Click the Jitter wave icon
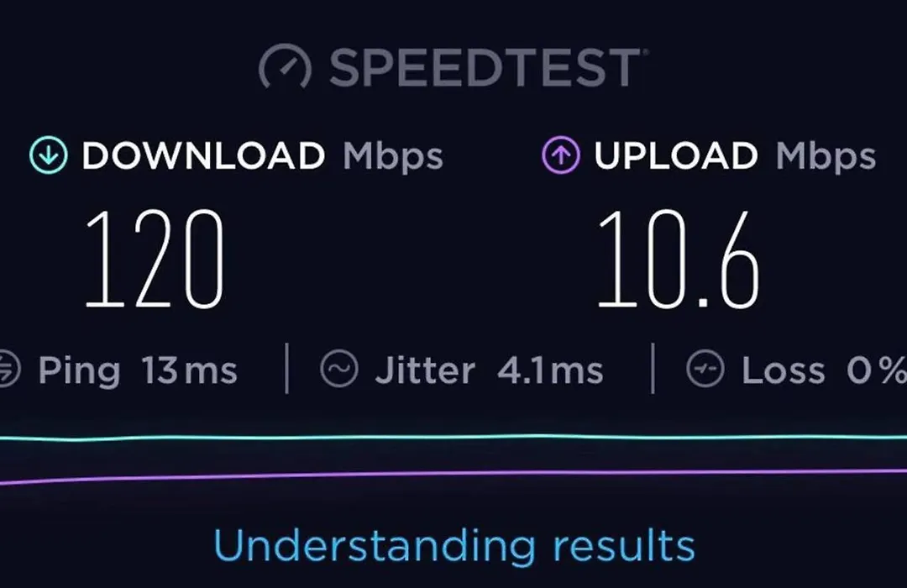Screen dimensions: 907x588 click(339, 369)
